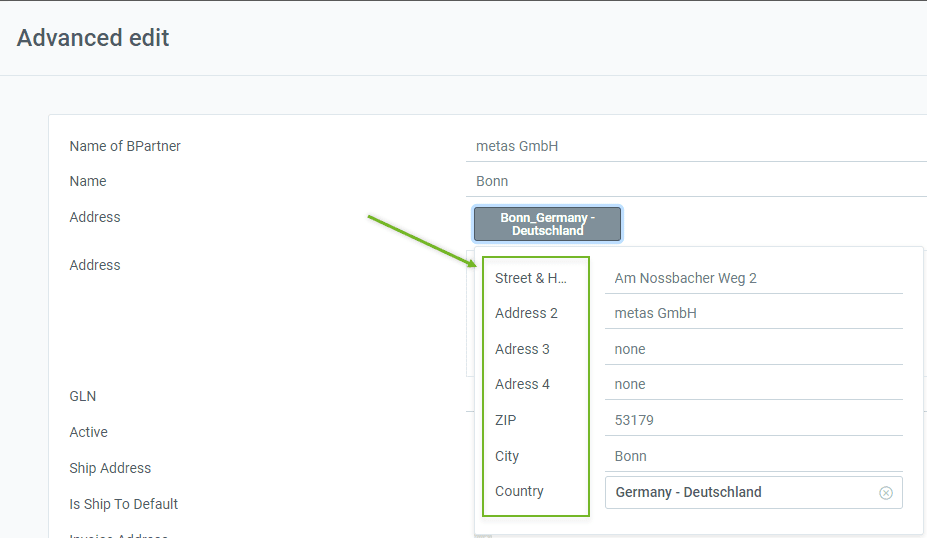Click the Advanced edit heading
This screenshot has width=927, height=538.
[93, 38]
